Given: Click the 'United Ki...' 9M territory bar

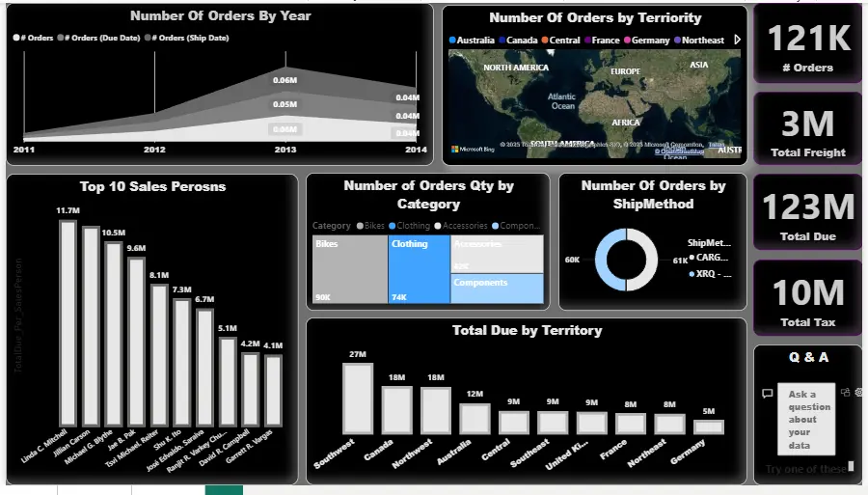Looking at the screenshot, I should tap(592, 423).
